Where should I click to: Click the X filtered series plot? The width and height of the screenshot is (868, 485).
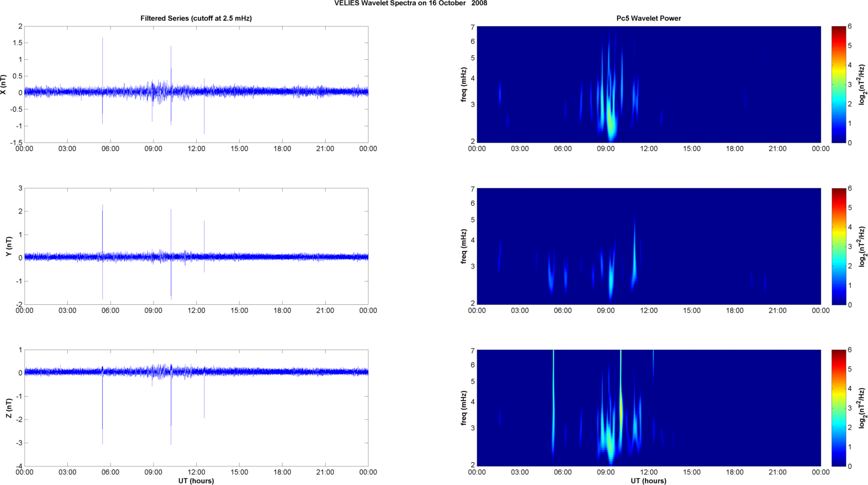(196, 84)
